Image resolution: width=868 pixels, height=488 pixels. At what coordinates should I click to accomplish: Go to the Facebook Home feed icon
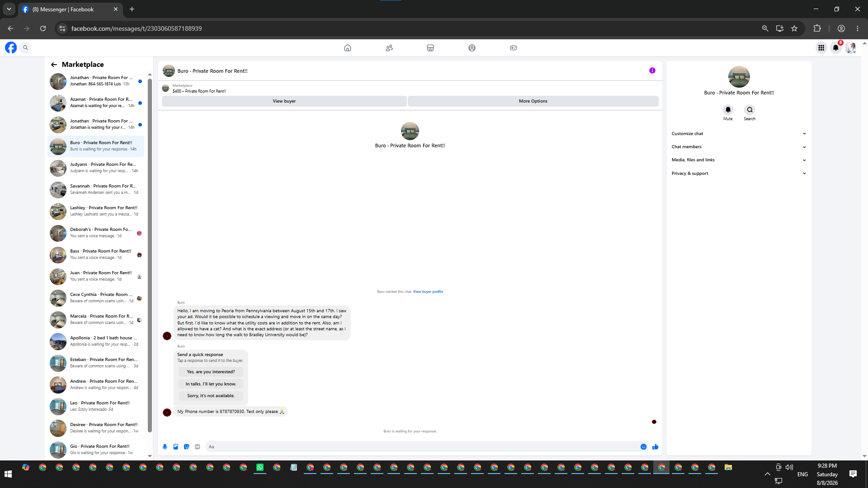[348, 48]
